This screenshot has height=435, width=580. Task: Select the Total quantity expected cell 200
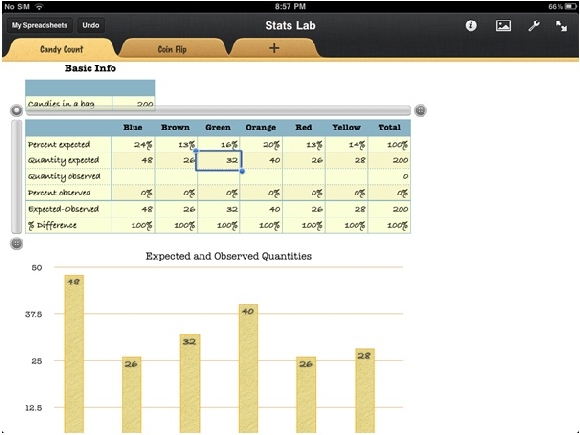tap(389, 160)
